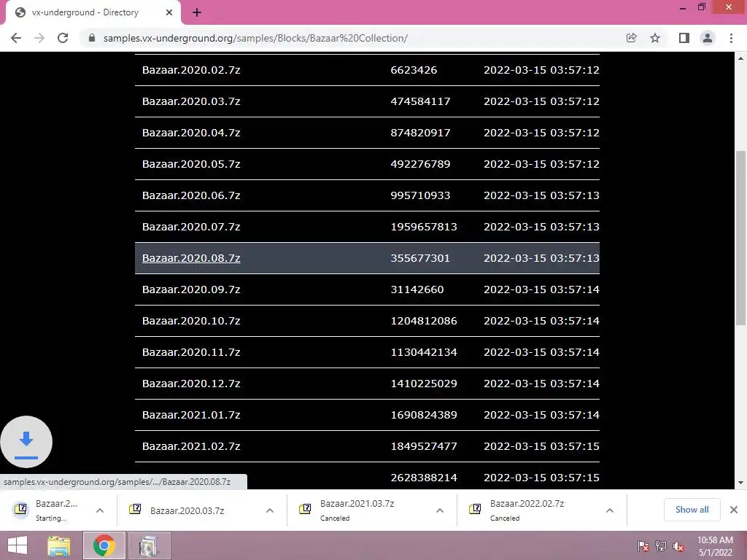This screenshot has height=560, width=747.
Task: Open the Bazaar.2020.06.7z link
Action: tap(191, 195)
